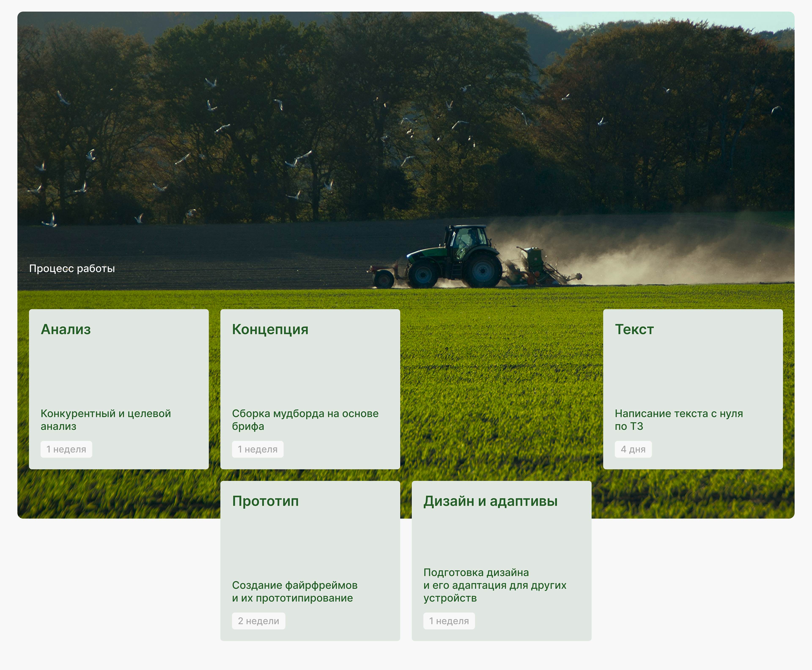Click the Дизайн и адаптивы heading
The image size is (812, 670).
coord(490,501)
